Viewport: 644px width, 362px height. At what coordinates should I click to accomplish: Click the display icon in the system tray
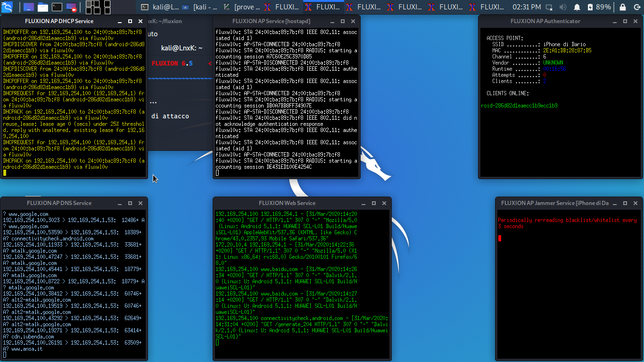(x=549, y=7)
